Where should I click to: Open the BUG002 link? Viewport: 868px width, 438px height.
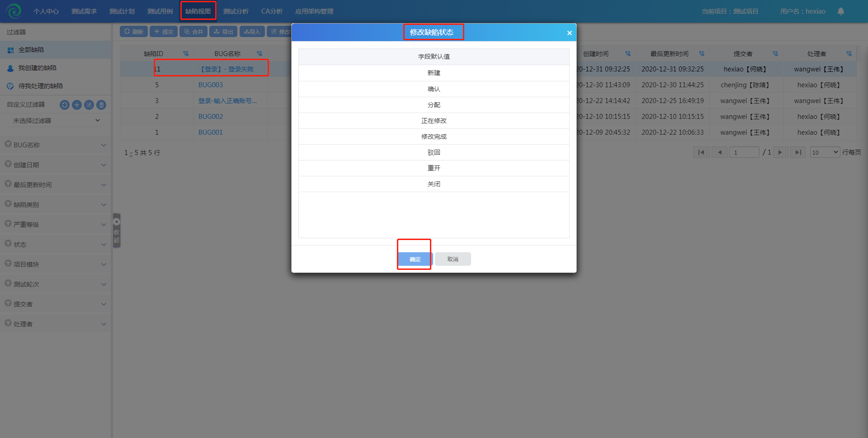coord(211,117)
